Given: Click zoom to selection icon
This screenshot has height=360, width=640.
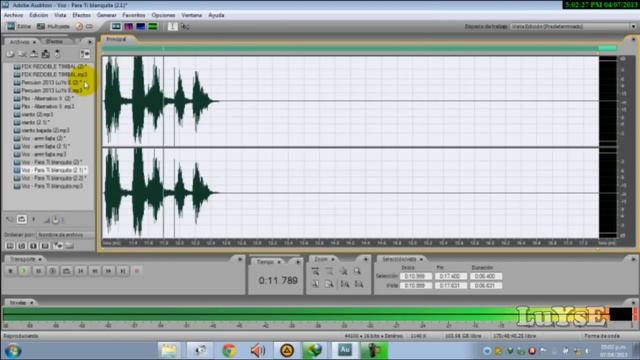Looking at the screenshot, I should 358,271.
